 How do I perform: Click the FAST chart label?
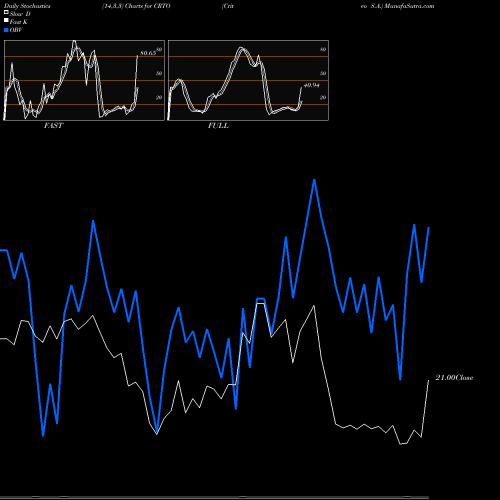click(54, 126)
